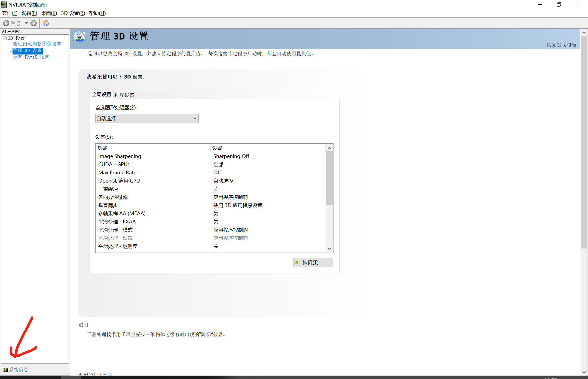
Task: Select 平滑处理 - 透明度 row
Action: [x=211, y=246]
